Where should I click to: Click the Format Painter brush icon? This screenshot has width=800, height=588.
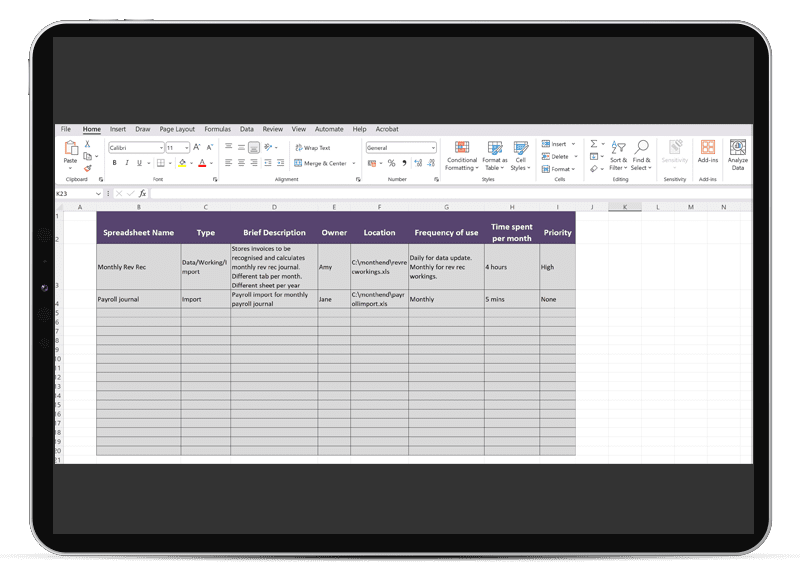coord(87,168)
